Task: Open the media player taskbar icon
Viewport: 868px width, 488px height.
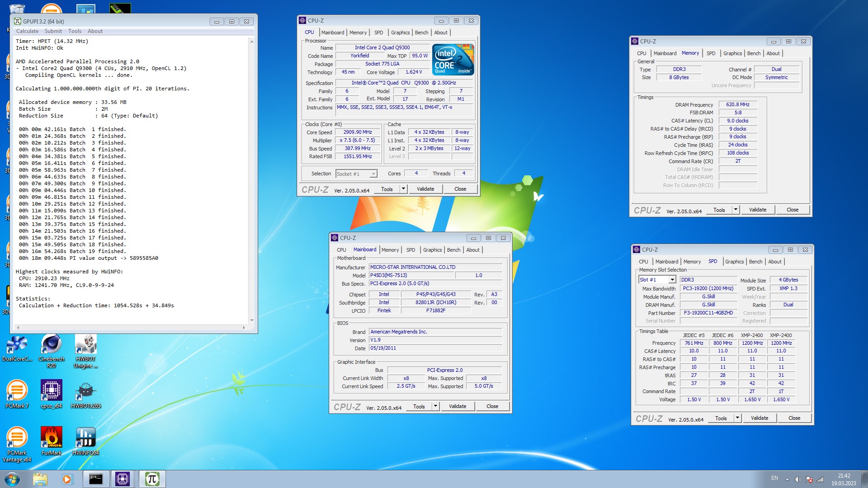Action: pos(67,479)
